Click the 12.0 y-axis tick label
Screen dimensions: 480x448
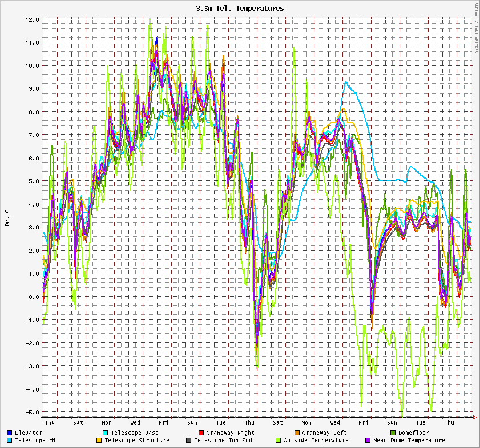point(32,19)
